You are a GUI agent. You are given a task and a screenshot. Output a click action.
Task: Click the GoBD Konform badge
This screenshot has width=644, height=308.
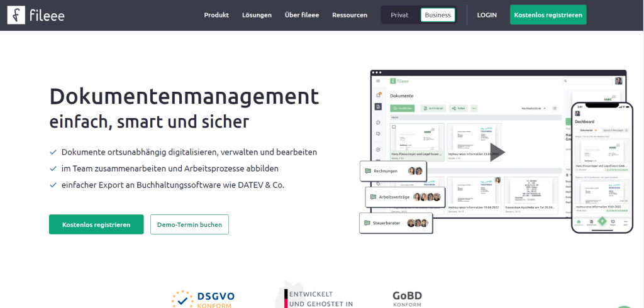point(407,299)
